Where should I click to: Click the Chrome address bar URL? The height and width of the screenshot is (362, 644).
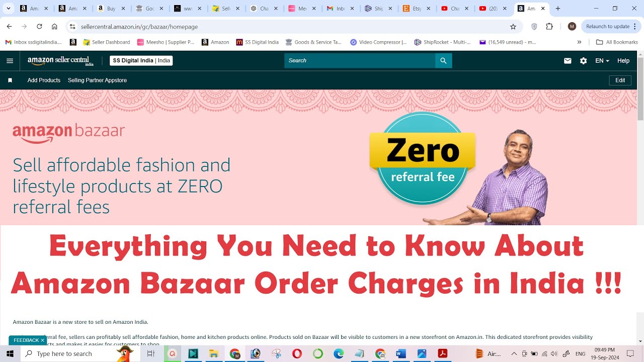pyautogui.click(x=139, y=27)
